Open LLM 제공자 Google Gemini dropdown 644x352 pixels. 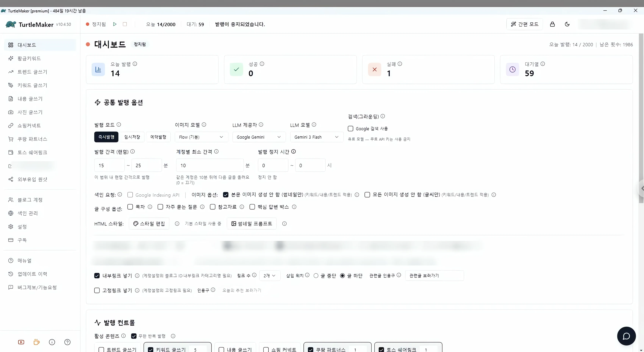click(x=259, y=137)
